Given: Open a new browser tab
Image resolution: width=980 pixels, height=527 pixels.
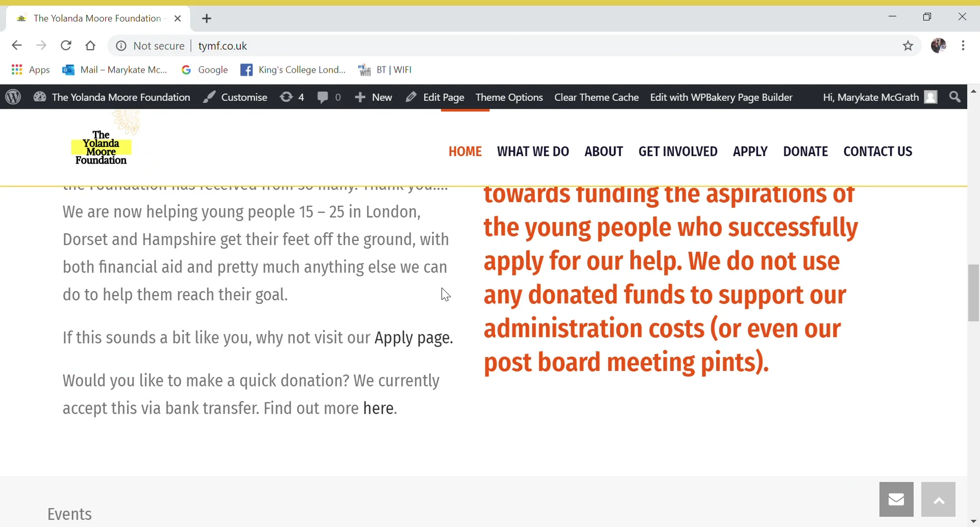Looking at the screenshot, I should click(x=207, y=18).
